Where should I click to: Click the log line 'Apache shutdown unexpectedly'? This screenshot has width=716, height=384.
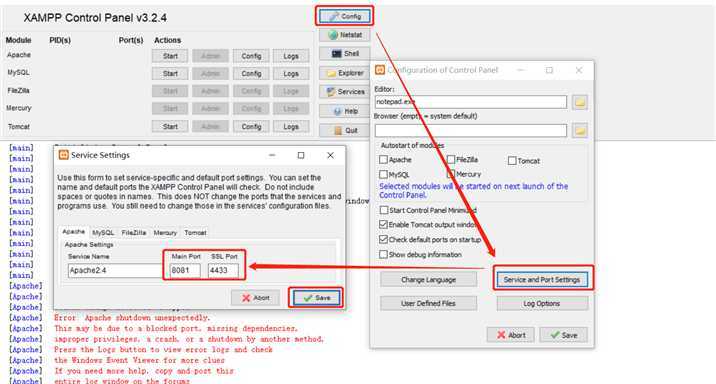tap(132, 318)
